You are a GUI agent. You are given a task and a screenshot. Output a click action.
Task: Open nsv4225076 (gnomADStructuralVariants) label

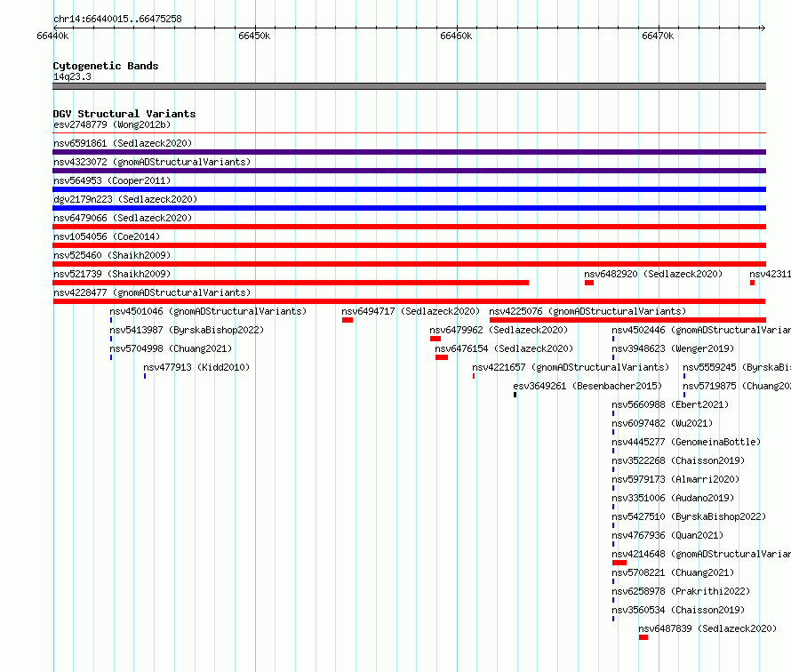point(587,311)
